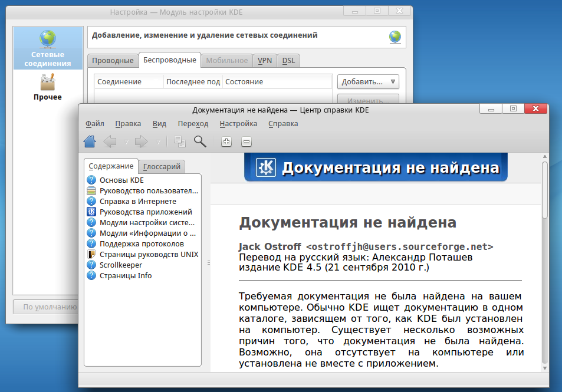
Task: Click the Основы KDE question-mark icon
Action: click(91, 180)
